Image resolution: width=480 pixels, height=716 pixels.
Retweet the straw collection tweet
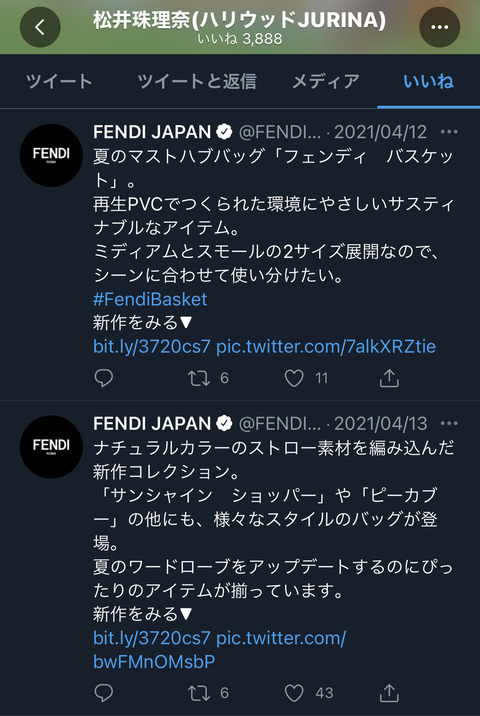tap(199, 693)
